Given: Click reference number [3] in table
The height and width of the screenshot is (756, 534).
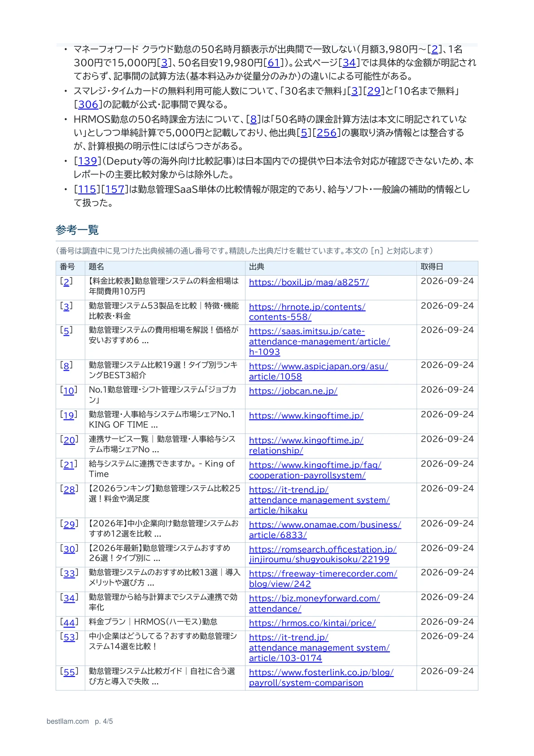Looking at the screenshot, I should 66,307.
